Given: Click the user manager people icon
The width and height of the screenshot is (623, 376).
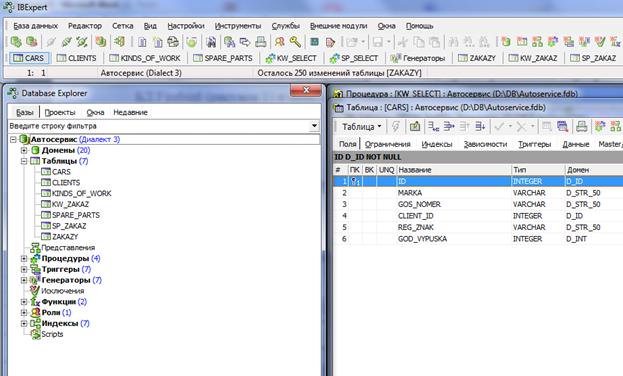Looking at the screenshot, I should [x=280, y=41].
